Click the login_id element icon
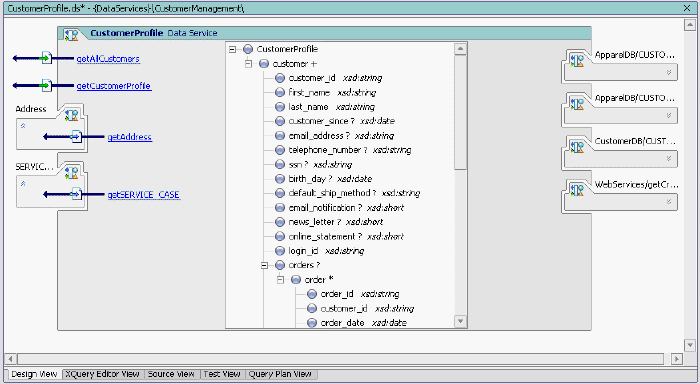This screenshot has height=384, width=700. [x=280, y=250]
